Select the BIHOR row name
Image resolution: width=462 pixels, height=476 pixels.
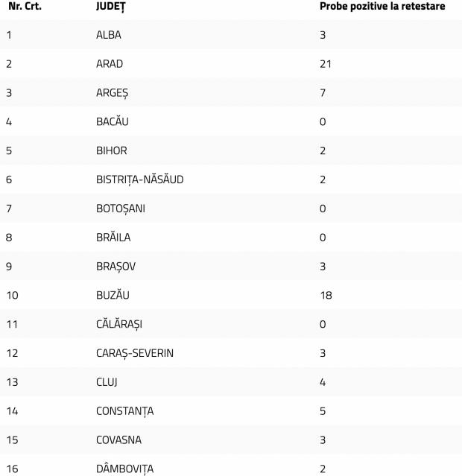tap(112, 150)
